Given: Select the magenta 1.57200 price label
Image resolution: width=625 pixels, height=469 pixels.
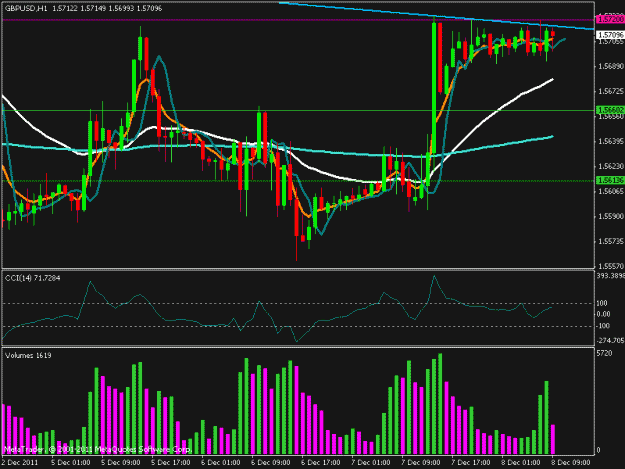Looking at the screenshot, I should (x=610, y=19).
